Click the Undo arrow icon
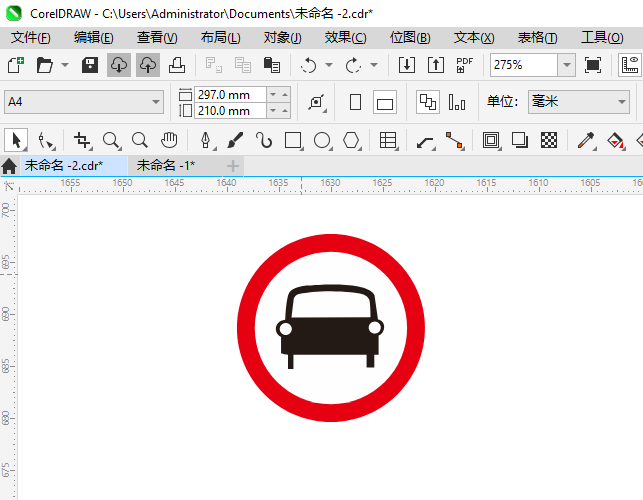 308,65
